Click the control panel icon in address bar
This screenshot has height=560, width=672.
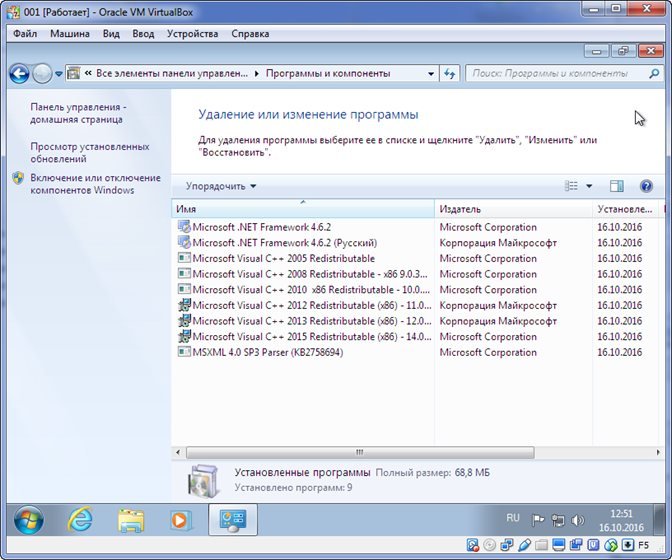(x=74, y=73)
